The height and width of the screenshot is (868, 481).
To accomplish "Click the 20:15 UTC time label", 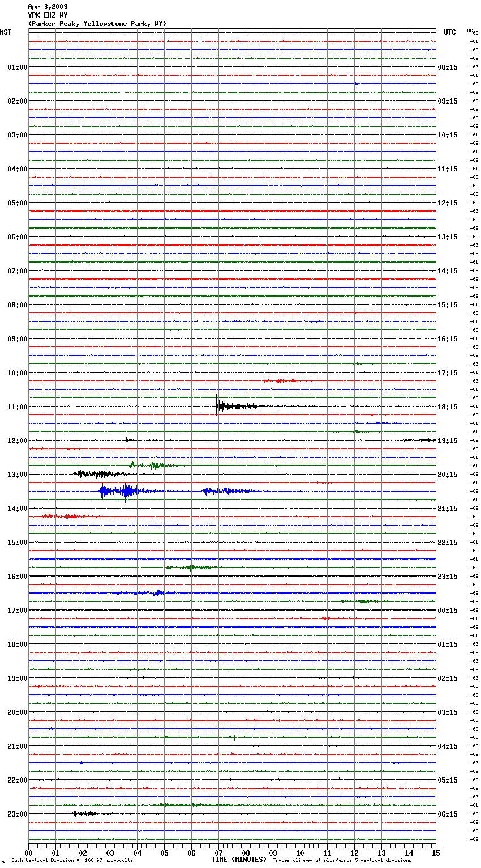I will pyautogui.click(x=448, y=475).
